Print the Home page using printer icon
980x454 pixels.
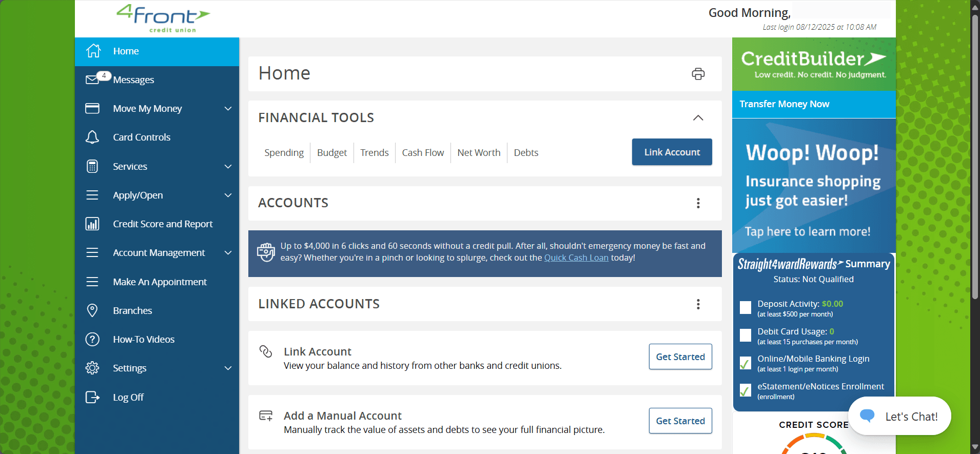[x=698, y=74]
